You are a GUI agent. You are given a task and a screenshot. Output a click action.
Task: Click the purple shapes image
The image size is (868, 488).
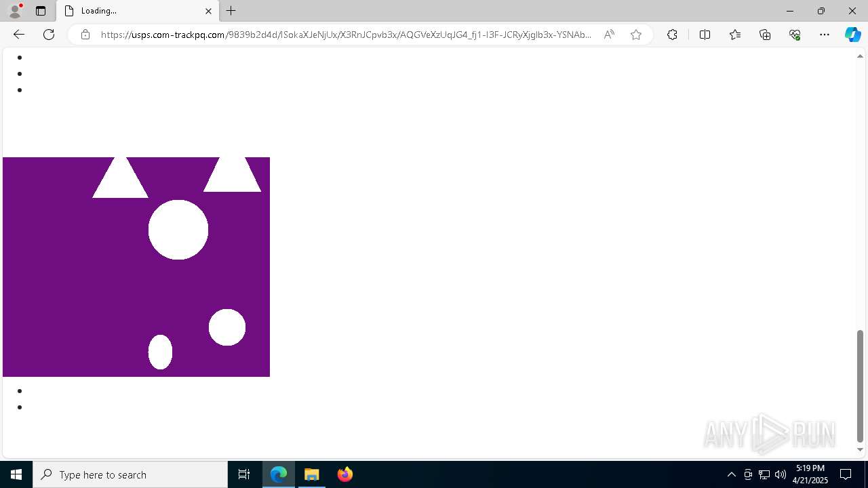pos(136,267)
